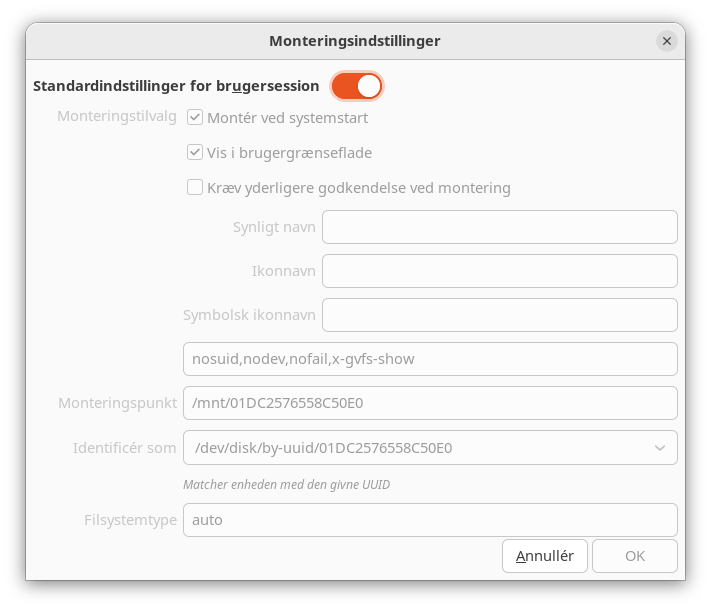
Task: Confirm with the OK button
Action: click(634, 556)
